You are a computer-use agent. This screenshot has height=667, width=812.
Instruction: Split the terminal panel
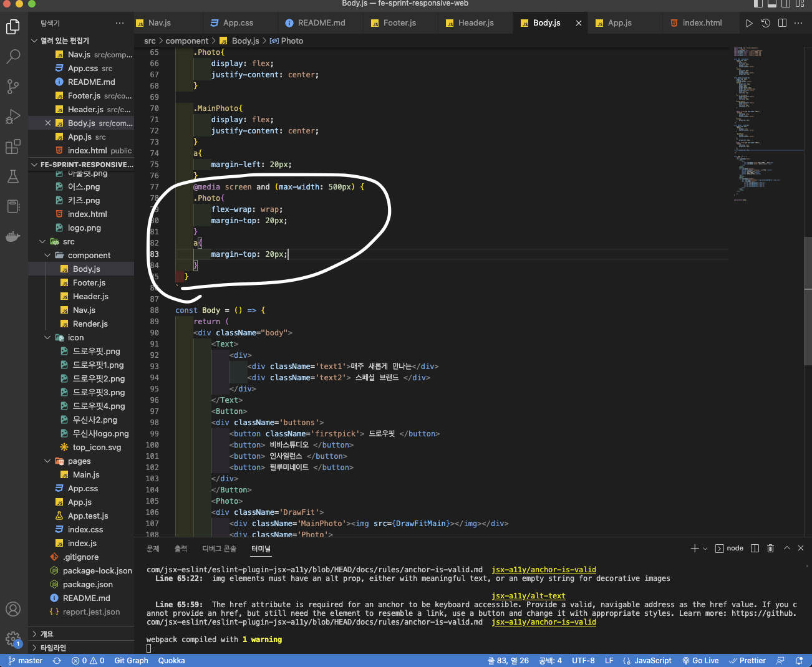tap(755, 548)
